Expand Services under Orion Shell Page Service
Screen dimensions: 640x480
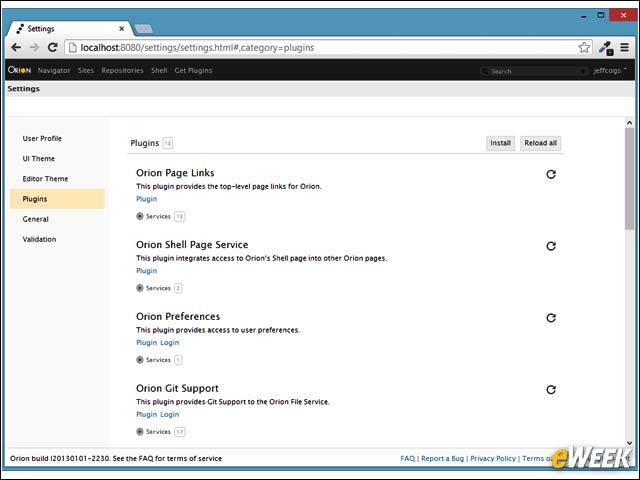click(x=140, y=288)
